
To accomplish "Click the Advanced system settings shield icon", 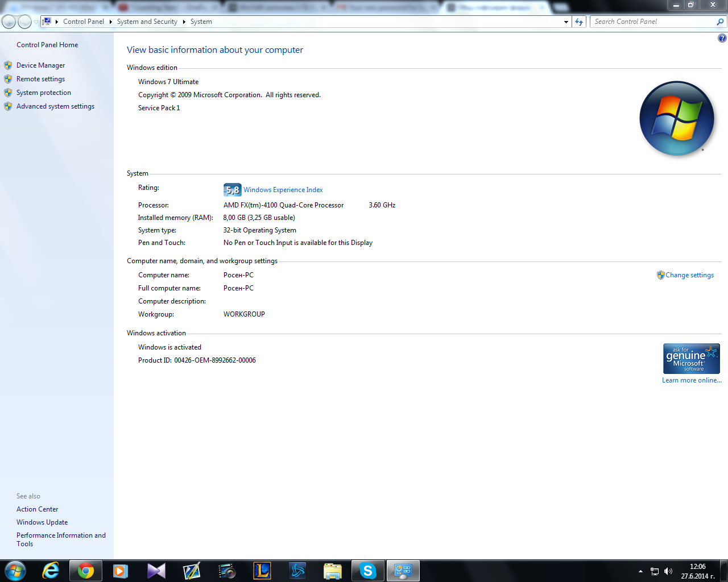I will pyautogui.click(x=8, y=106).
